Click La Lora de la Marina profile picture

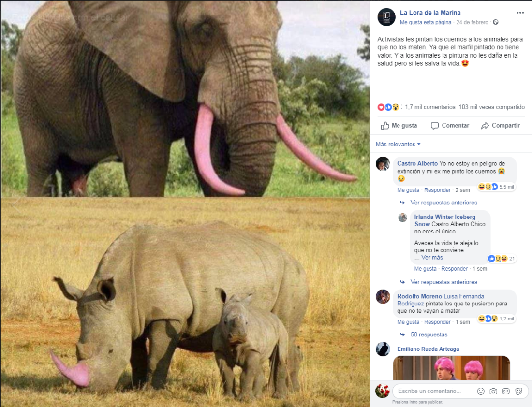click(x=386, y=17)
